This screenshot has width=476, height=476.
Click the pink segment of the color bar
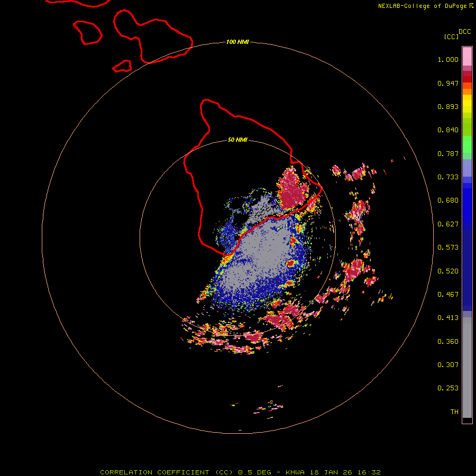(x=467, y=57)
